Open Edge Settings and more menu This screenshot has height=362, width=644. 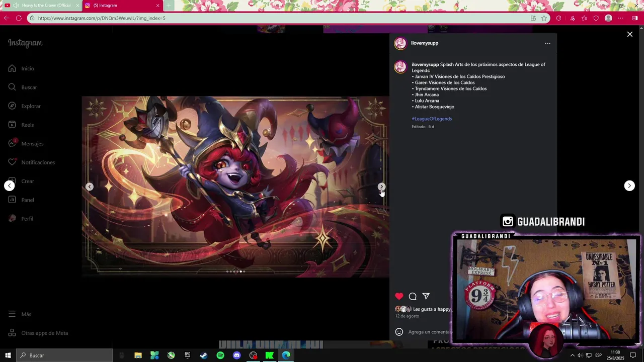pos(620,18)
